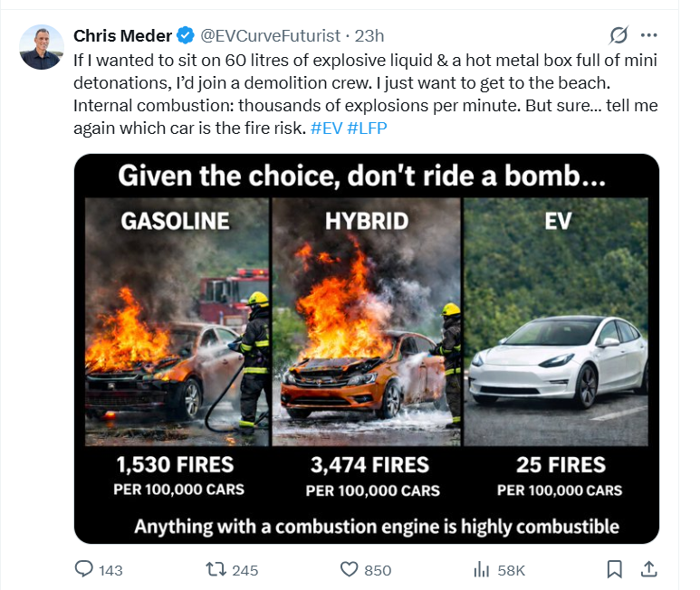Click the blue verified checkmark badge
700x590 pixels.
click(x=185, y=35)
